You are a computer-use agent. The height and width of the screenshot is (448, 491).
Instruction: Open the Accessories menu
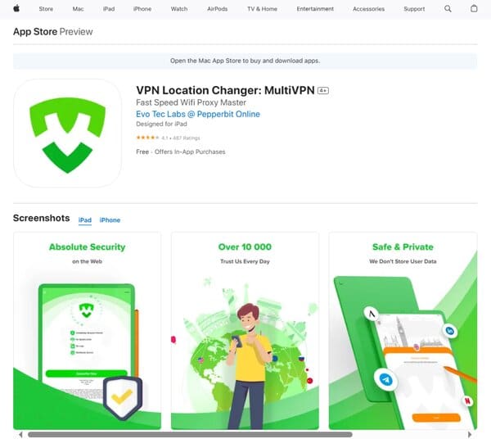(x=368, y=9)
